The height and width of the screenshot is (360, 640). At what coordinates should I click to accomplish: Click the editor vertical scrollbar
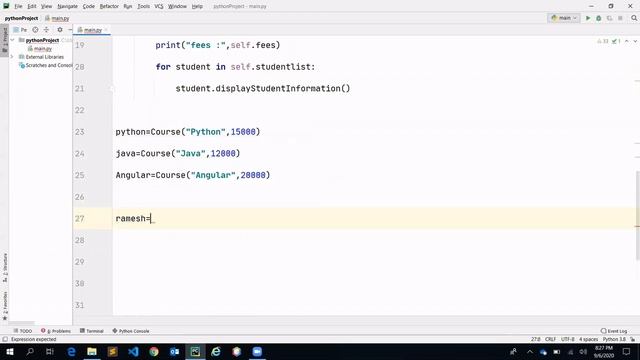point(638,215)
